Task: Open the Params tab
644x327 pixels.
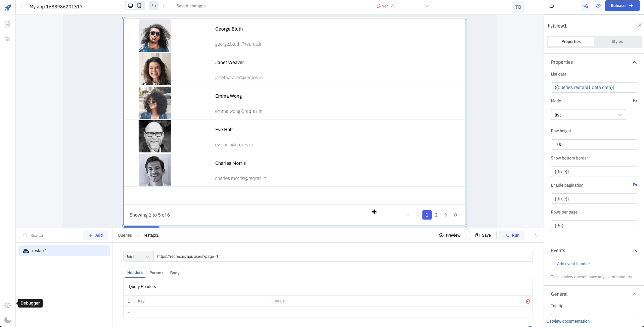Action: tap(156, 273)
